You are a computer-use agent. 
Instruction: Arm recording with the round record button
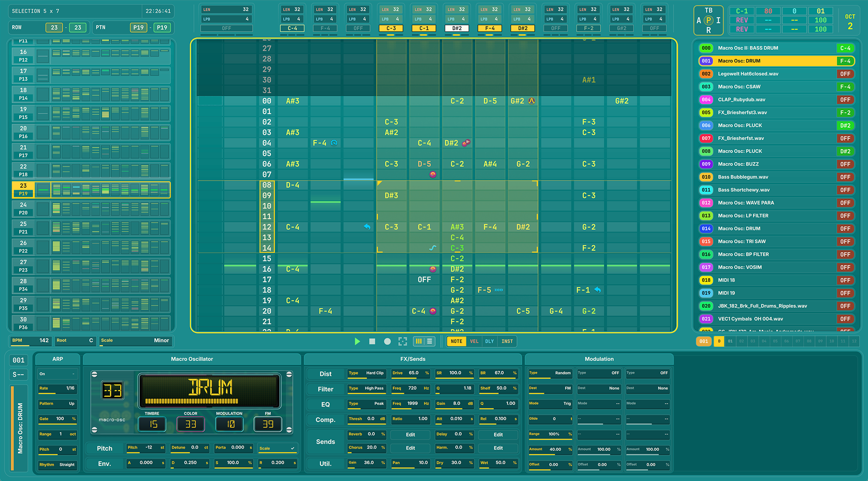coord(387,341)
